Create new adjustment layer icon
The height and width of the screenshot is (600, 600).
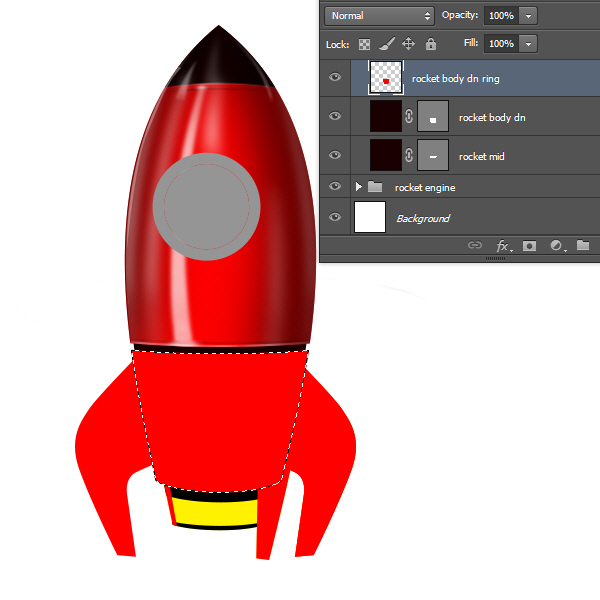(557, 245)
